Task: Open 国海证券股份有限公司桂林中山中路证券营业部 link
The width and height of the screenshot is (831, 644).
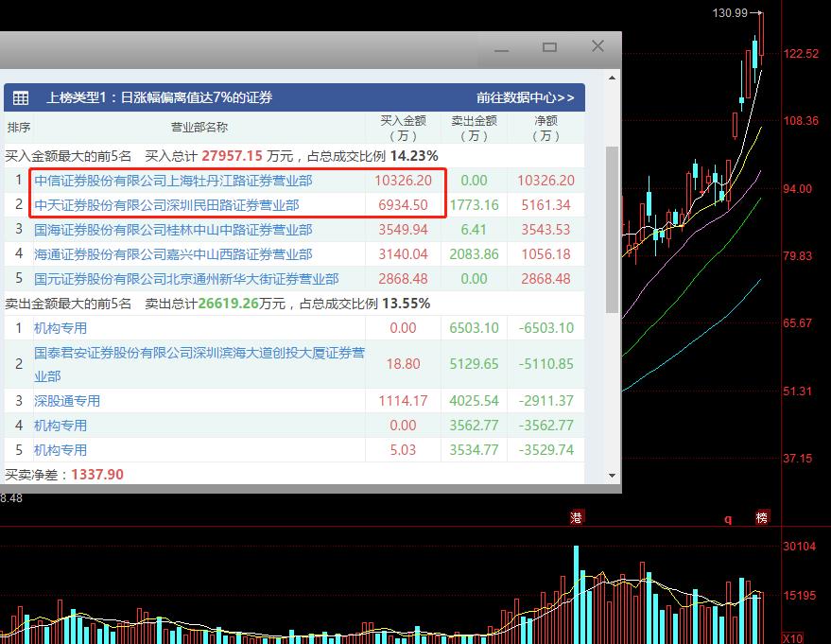Action: 173,230
